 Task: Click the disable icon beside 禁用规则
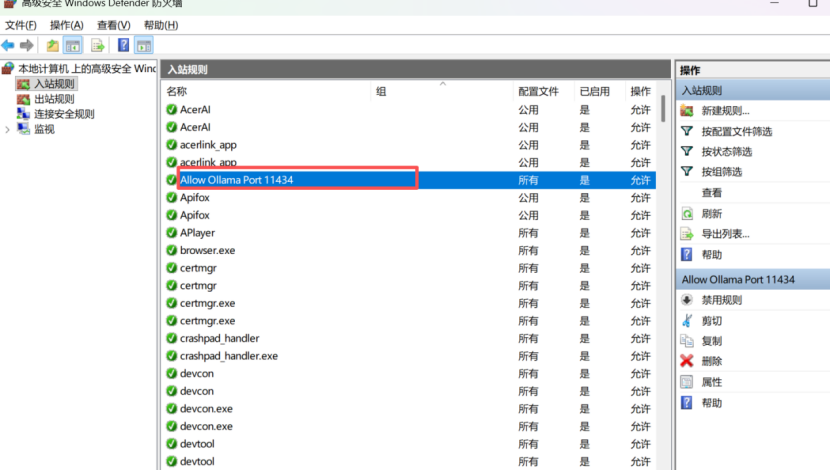click(x=687, y=300)
